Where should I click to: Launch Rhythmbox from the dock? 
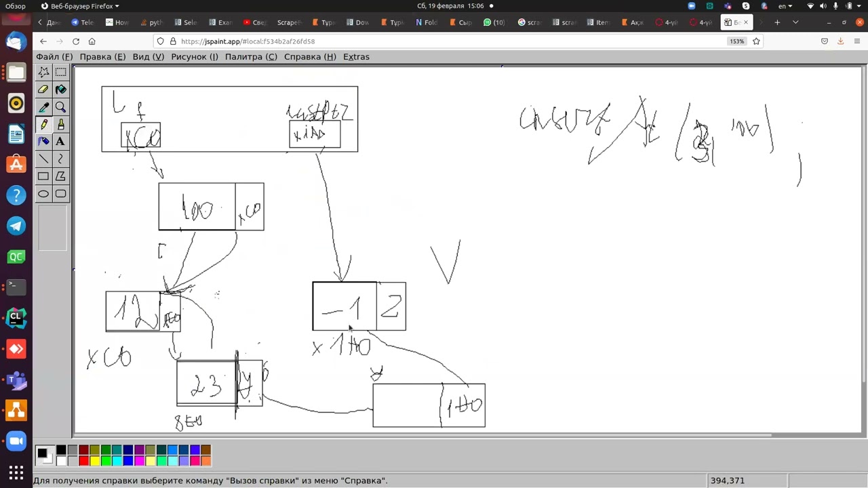click(x=16, y=103)
